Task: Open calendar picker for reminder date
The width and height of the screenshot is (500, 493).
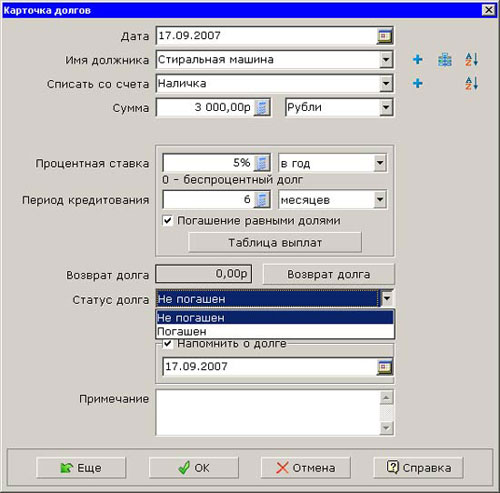Action: pyautogui.click(x=385, y=367)
